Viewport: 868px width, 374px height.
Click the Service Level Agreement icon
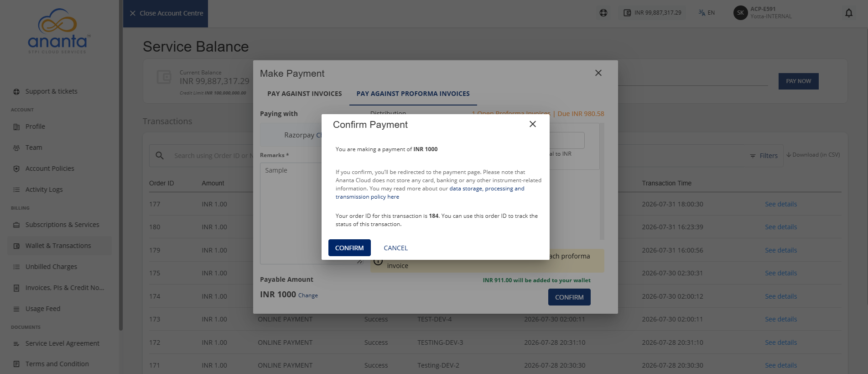point(16,344)
